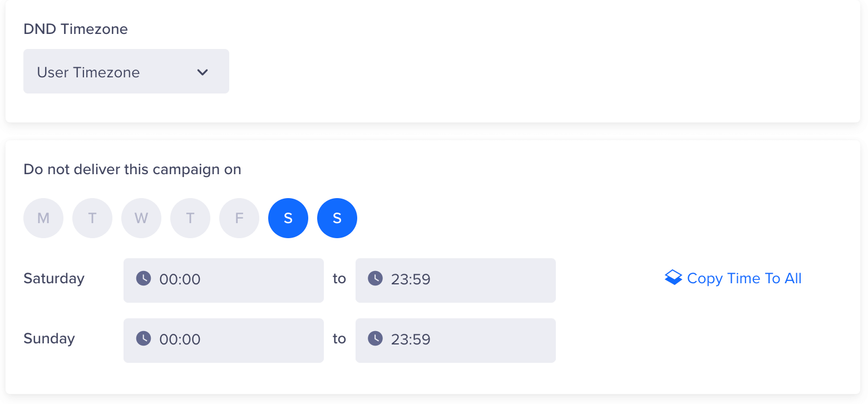Click clock icon in Saturday end time field
This screenshot has width=868, height=404.
(376, 278)
